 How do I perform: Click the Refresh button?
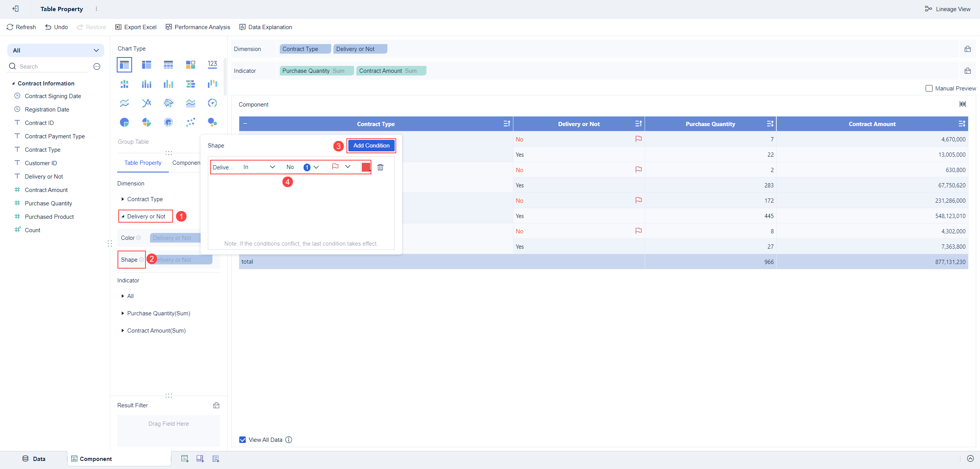pyautogui.click(x=21, y=27)
